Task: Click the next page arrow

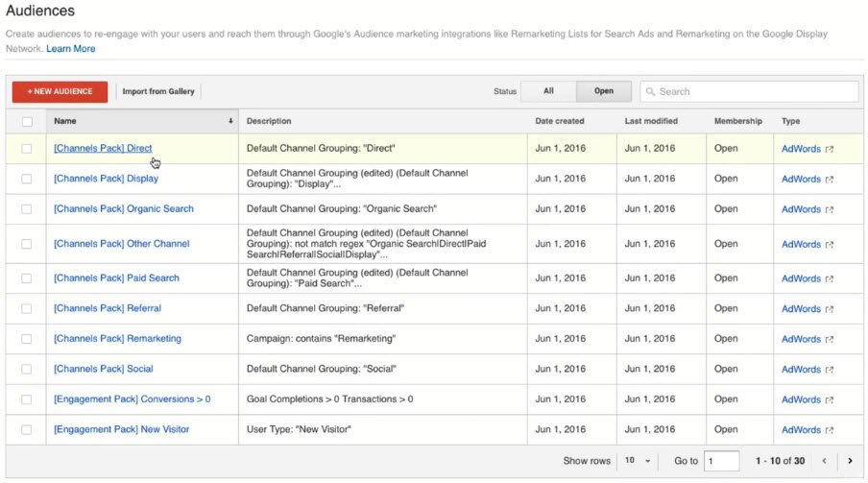Action: (x=850, y=461)
